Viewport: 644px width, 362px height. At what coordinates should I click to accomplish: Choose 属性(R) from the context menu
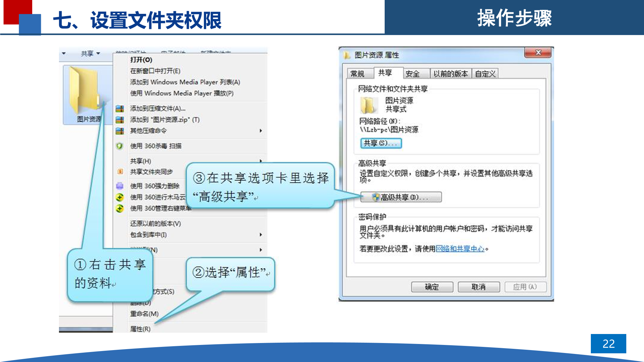[140, 329]
